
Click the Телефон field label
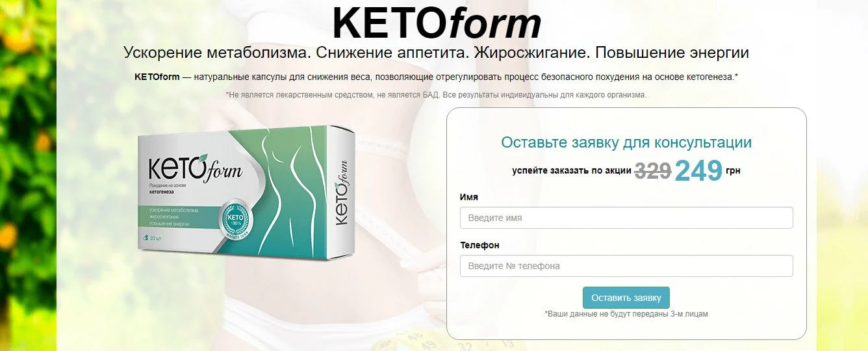tap(479, 245)
